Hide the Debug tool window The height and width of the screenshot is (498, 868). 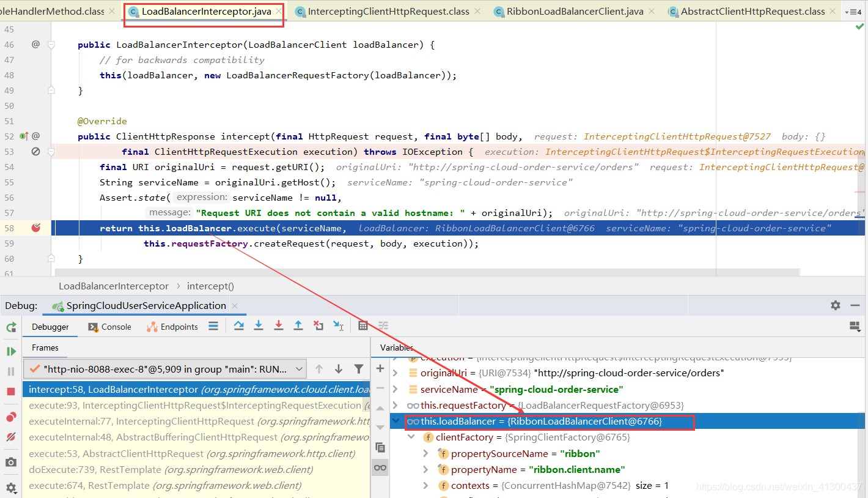click(x=856, y=305)
